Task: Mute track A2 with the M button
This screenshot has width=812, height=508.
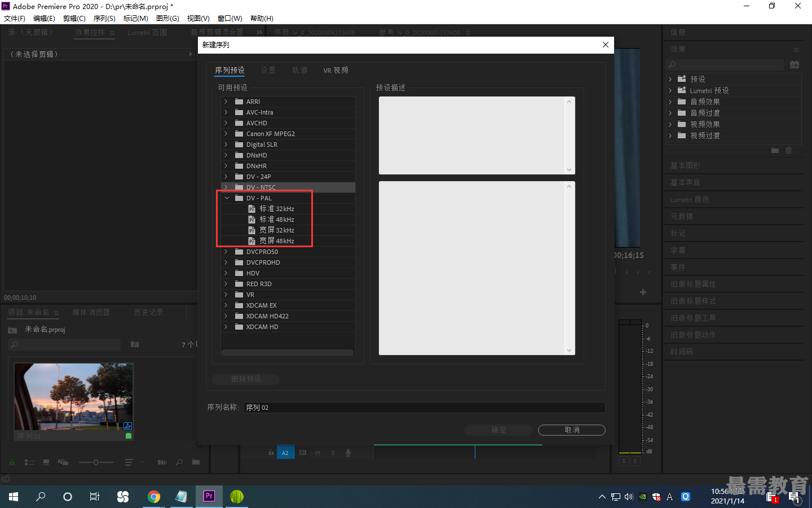Action: coord(318,453)
